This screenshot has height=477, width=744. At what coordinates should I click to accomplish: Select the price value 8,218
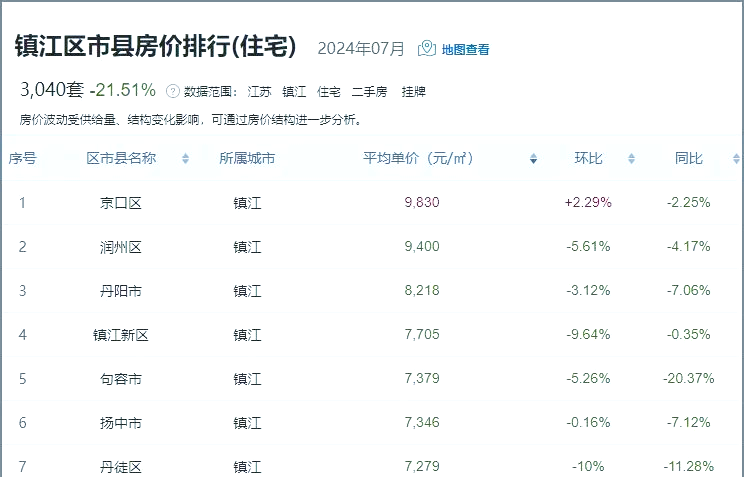point(422,290)
